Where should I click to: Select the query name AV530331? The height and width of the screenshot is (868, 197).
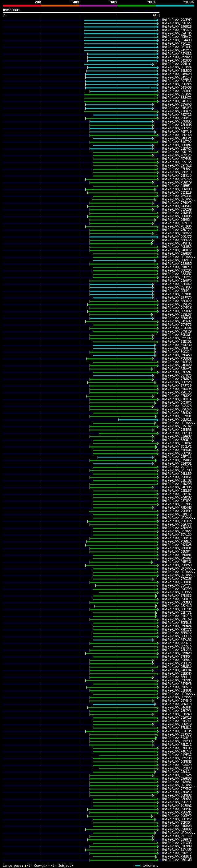11,10
